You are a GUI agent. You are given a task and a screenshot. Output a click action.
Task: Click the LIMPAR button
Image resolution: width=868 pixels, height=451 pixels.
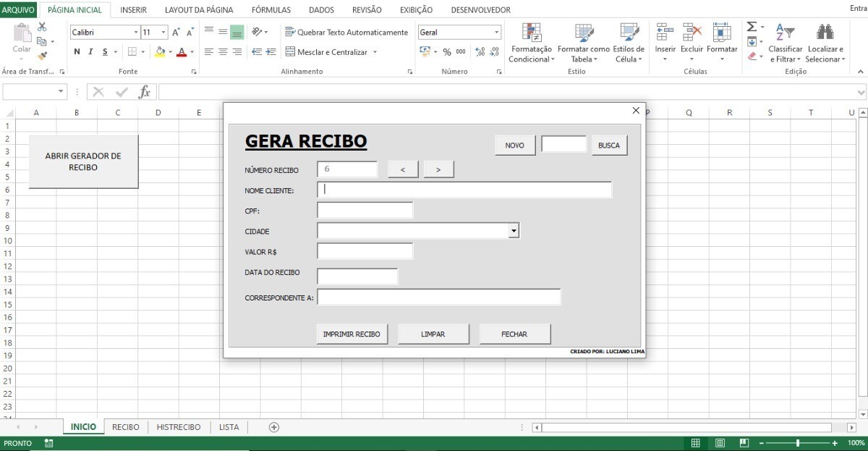pyautogui.click(x=433, y=334)
